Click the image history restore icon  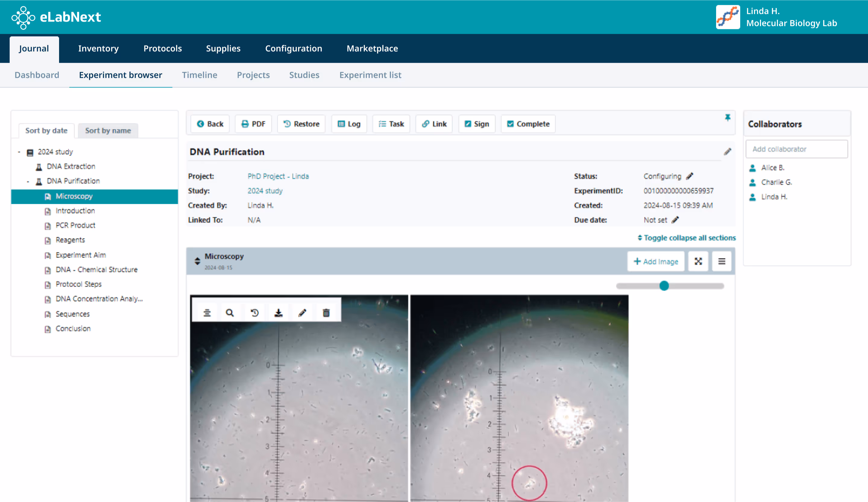click(x=255, y=313)
